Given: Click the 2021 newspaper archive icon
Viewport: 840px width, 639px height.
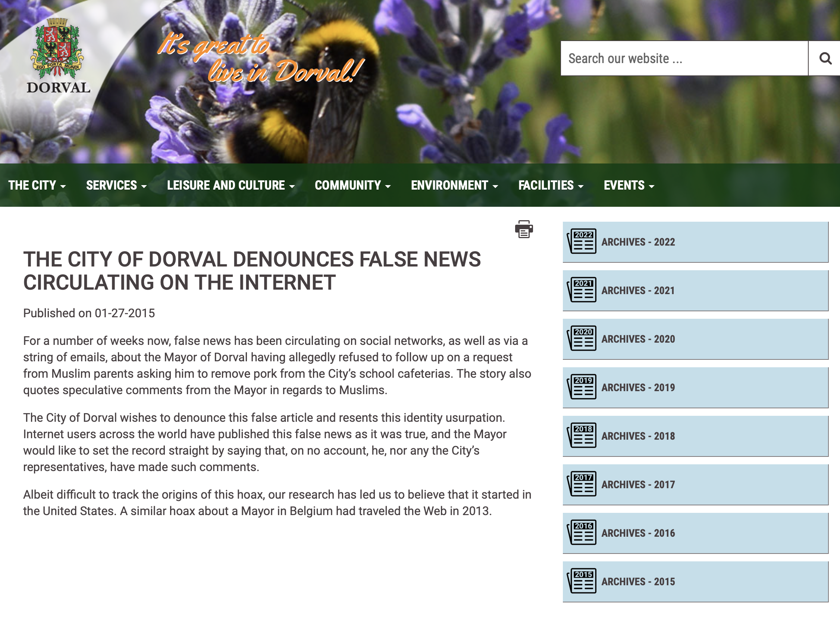Looking at the screenshot, I should coord(582,290).
